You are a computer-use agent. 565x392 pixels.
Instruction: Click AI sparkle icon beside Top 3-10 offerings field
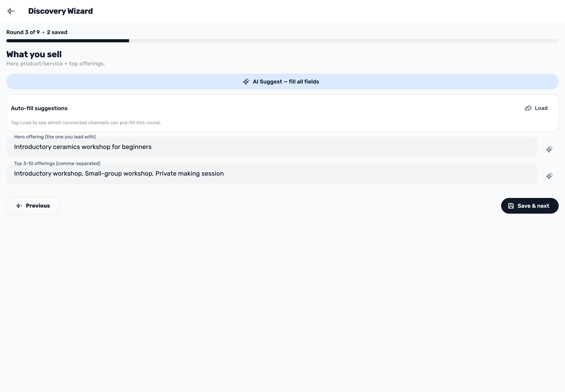click(x=549, y=176)
